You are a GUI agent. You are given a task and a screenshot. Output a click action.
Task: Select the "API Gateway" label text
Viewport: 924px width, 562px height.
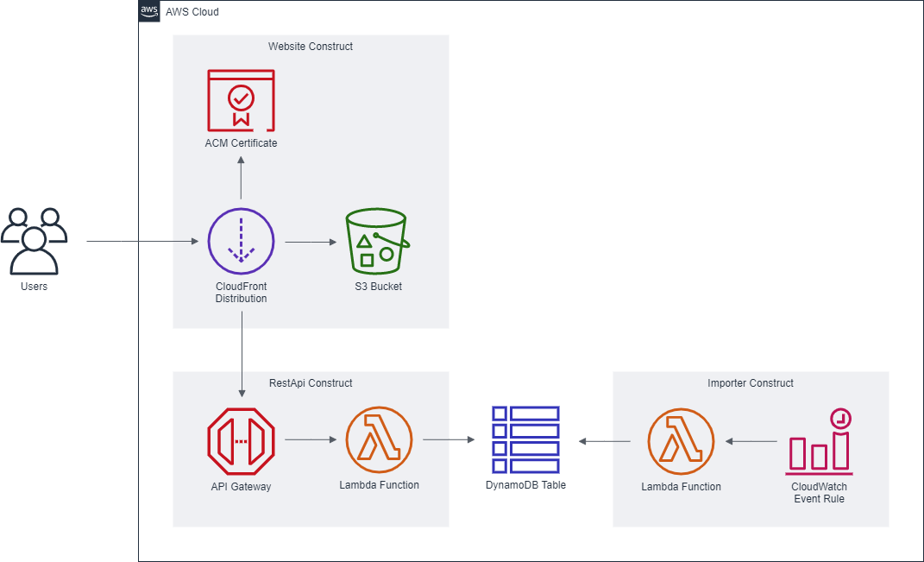241,487
